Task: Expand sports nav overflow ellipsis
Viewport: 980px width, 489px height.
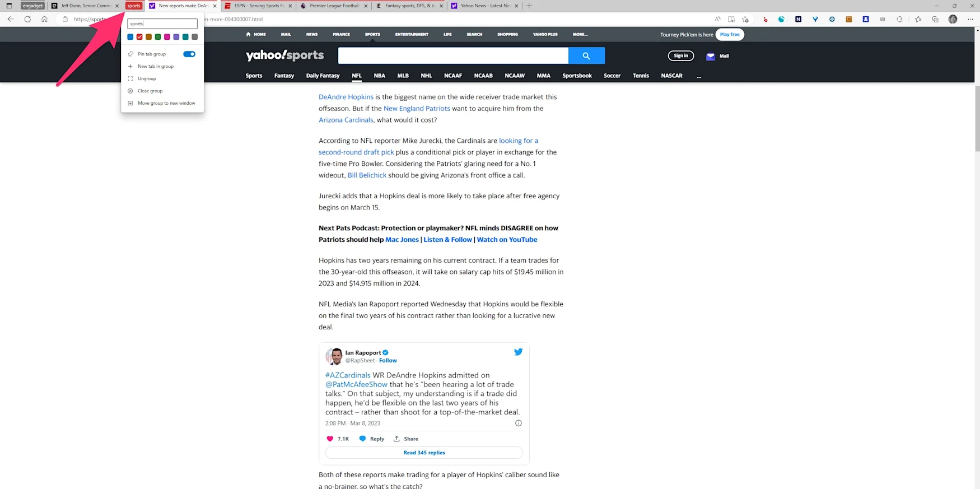Action: (699, 76)
